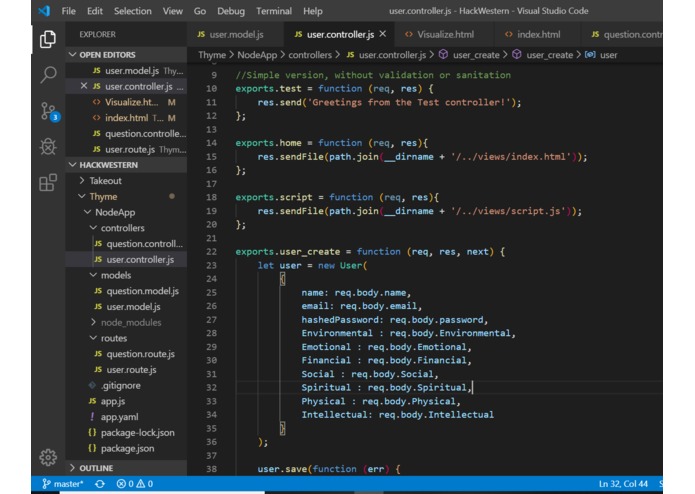The image size is (695, 494).
Task: Click the errors and warnings count
Action: [x=136, y=484]
